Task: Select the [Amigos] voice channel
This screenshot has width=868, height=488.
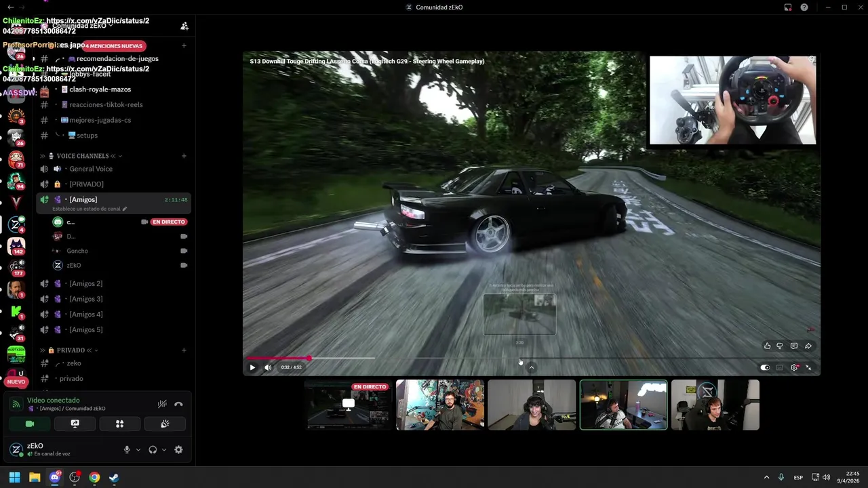Action: (x=114, y=202)
